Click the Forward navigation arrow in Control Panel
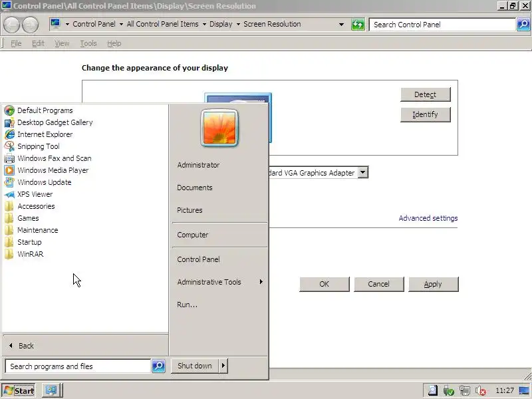The image size is (532, 399). 30,25
